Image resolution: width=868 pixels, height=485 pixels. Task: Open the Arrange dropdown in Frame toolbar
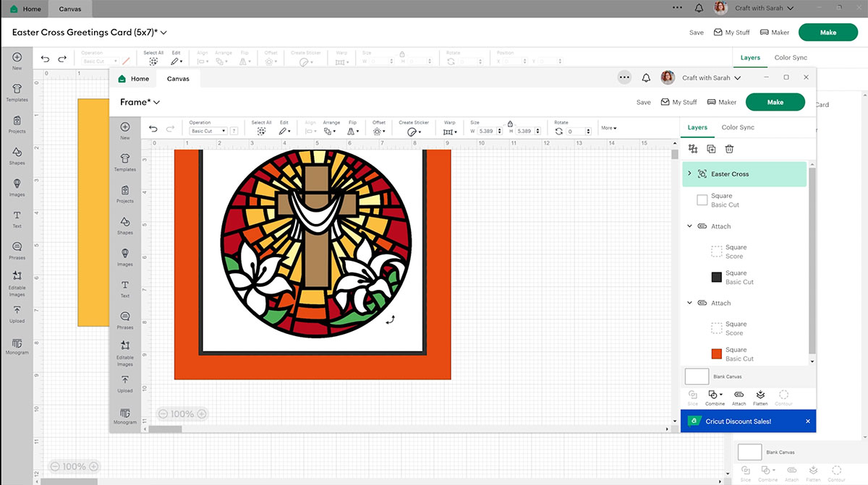pyautogui.click(x=331, y=131)
